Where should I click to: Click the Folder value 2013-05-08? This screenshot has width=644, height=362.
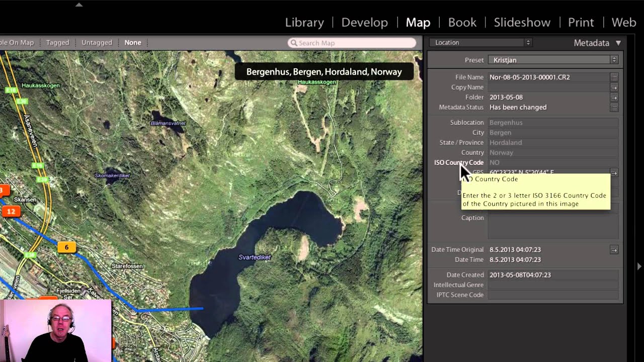pyautogui.click(x=506, y=98)
